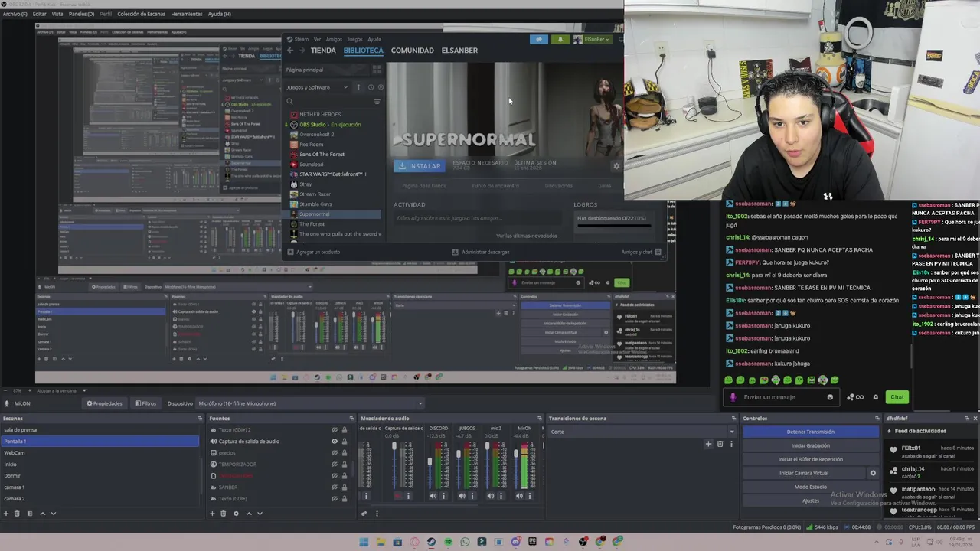Toggle visibility of Captura de salida de audio

coord(334,442)
